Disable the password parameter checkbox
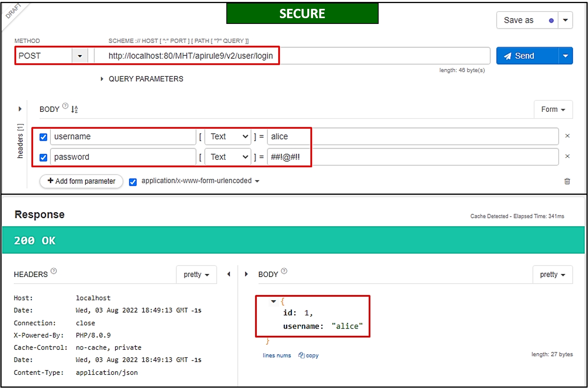This screenshot has width=588, height=388. [44, 157]
